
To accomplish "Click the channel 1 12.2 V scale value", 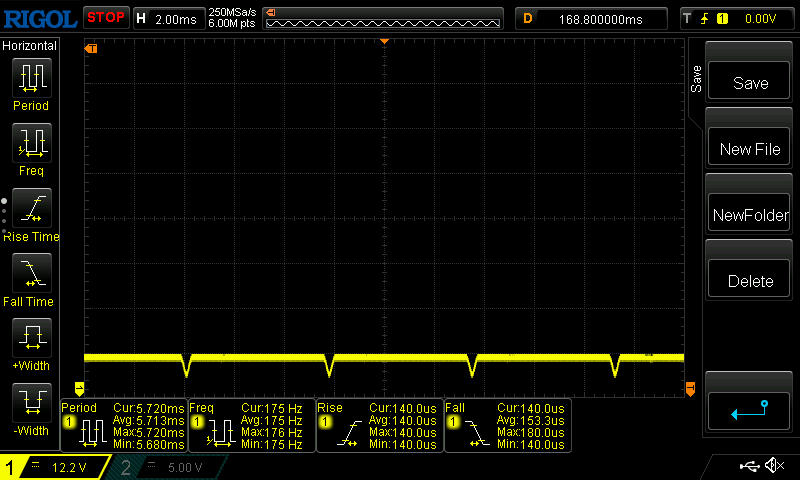I will (x=69, y=467).
